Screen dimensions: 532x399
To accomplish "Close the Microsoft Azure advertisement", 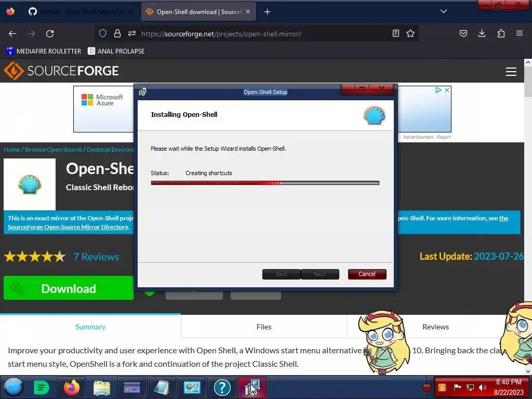I will click(x=447, y=90).
